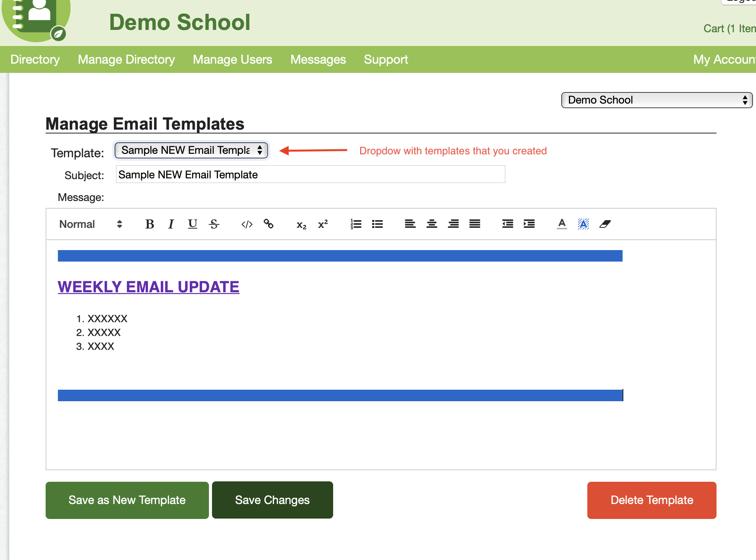Insert a code block
Image resolution: width=756 pixels, height=560 pixels.
247,224
